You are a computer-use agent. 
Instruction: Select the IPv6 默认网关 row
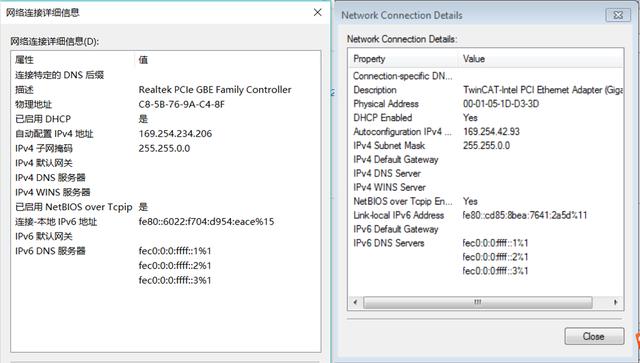point(166,237)
